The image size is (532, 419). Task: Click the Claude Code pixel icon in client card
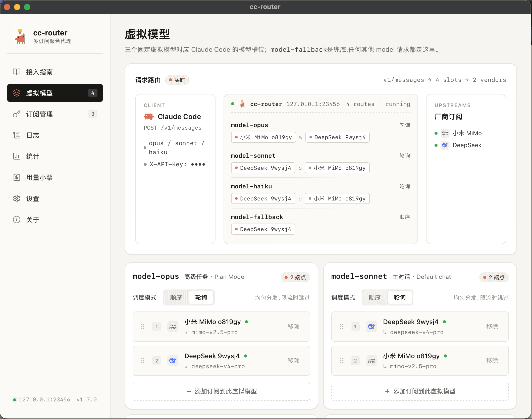(149, 117)
